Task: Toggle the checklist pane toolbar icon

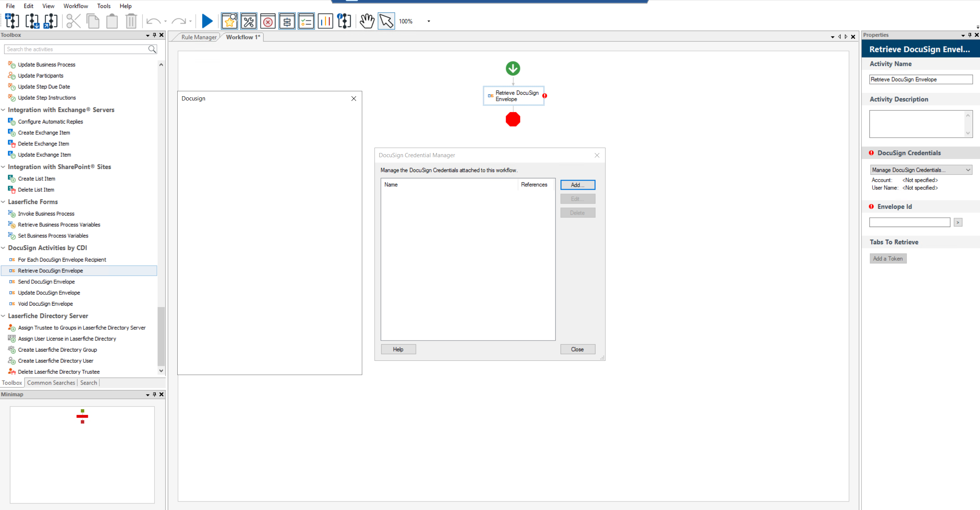Action: click(306, 21)
